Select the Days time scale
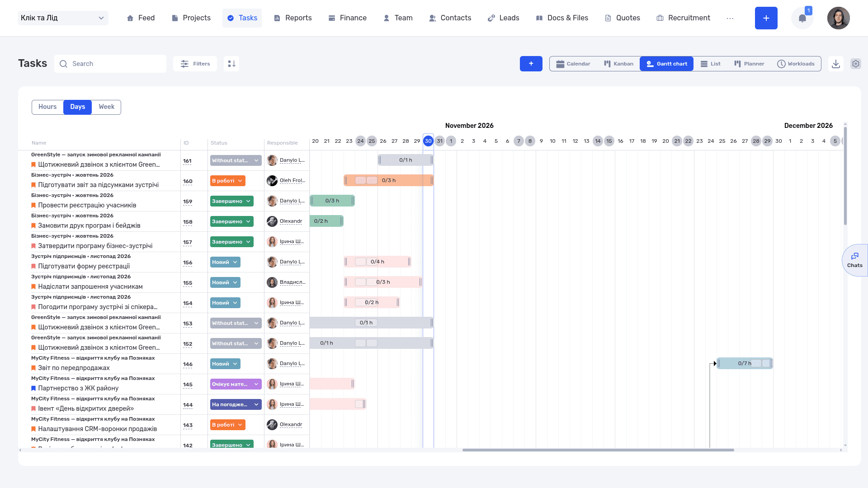868x488 pixels. click(x=77, y=107)
